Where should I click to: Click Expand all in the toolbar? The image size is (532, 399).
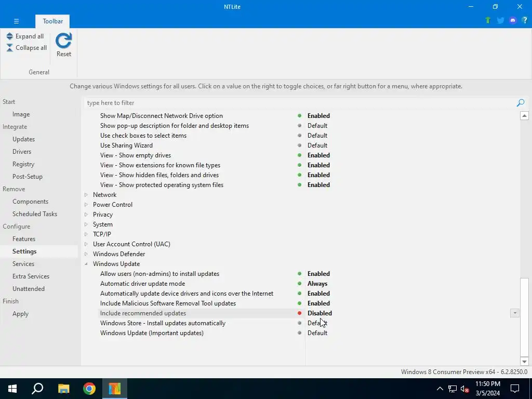click(x=25, y=36)
